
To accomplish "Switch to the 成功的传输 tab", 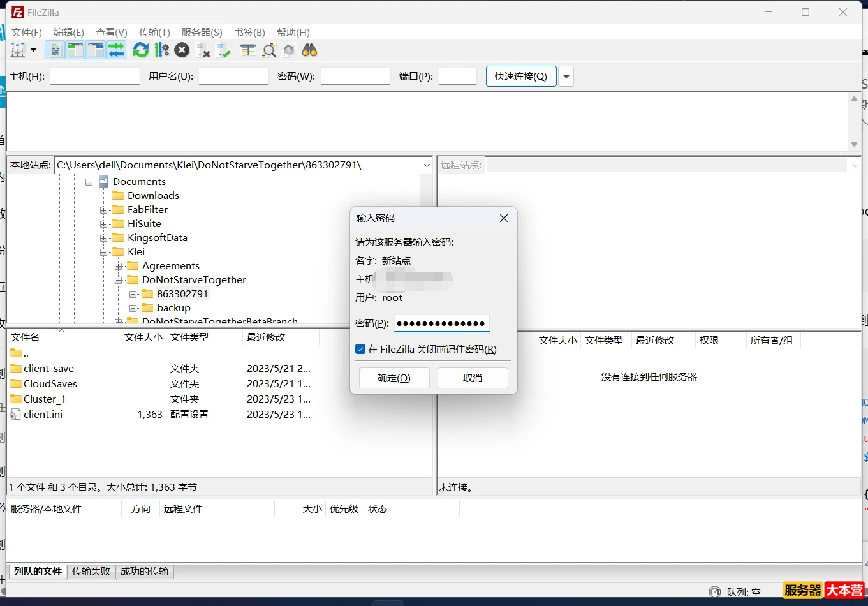I will click(x=145, y=572).
